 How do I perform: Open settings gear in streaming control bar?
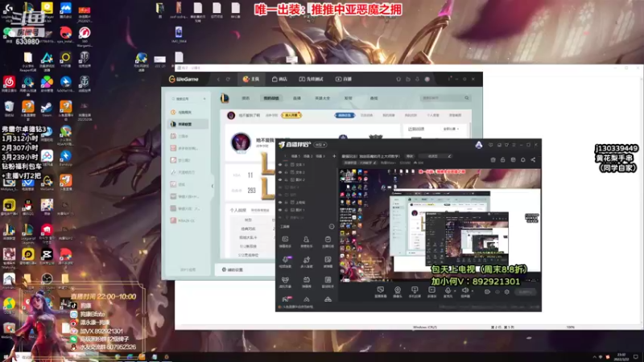tap(507, 292)
